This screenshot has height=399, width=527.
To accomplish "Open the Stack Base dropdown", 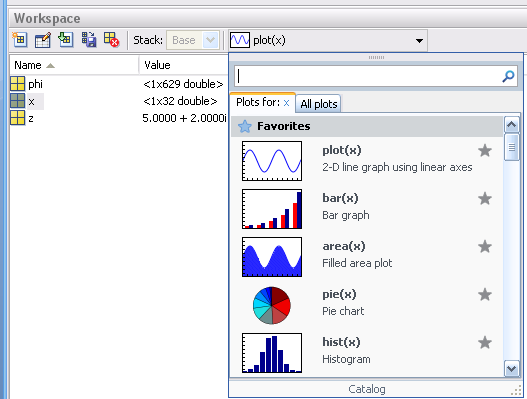I will [193, 40].
